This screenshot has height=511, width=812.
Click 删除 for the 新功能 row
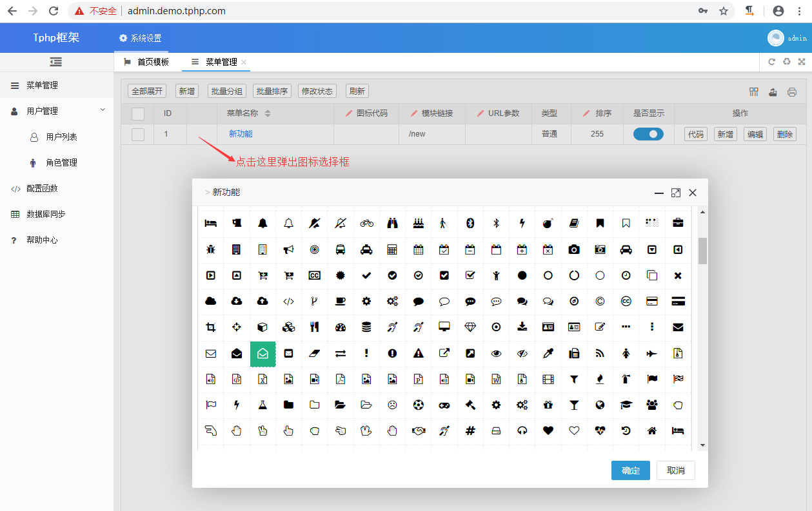pos(785,134)
